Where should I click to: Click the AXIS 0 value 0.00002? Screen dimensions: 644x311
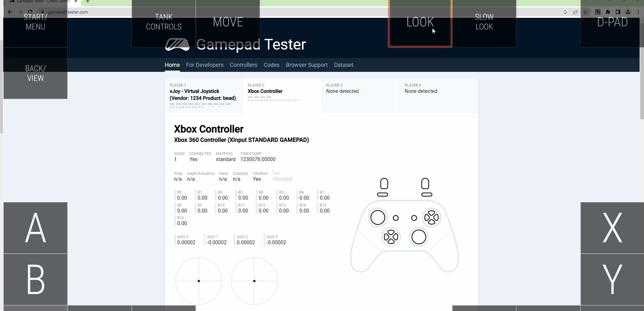(186, 242)
